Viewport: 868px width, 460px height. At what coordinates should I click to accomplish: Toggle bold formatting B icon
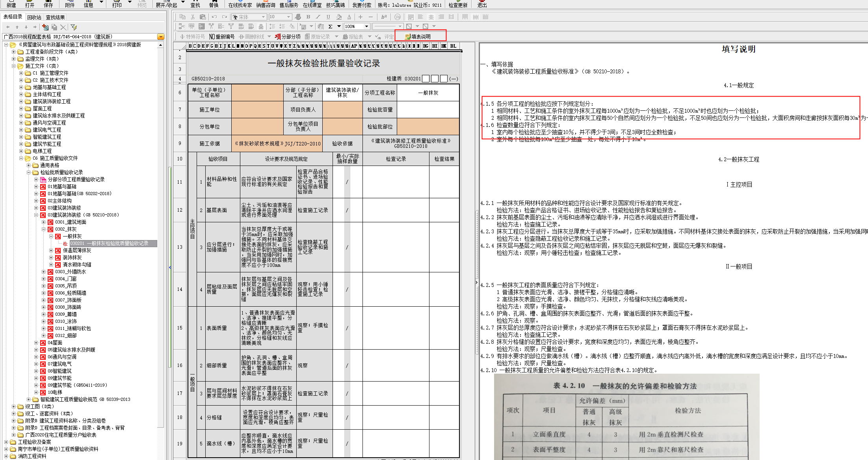point(308,17)
